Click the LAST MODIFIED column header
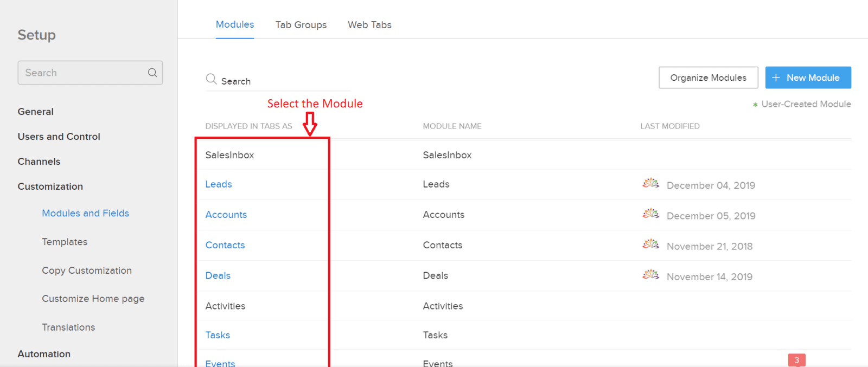The image size is (868, 367). point(670,126)
